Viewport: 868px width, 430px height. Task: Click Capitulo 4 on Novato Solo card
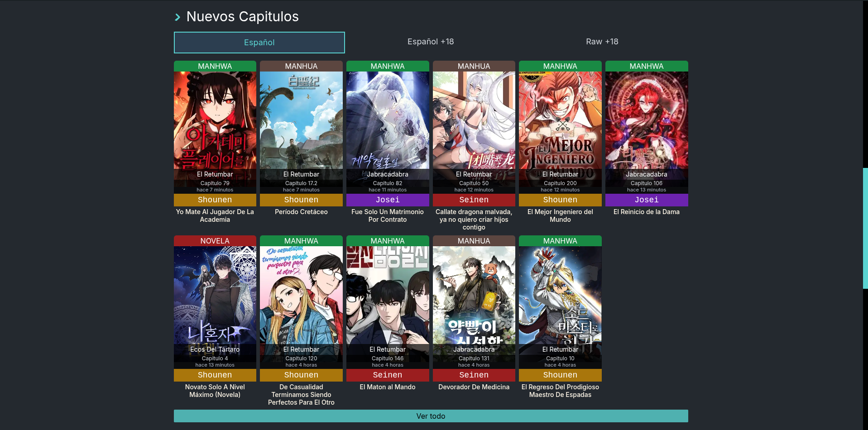(215, 358)
